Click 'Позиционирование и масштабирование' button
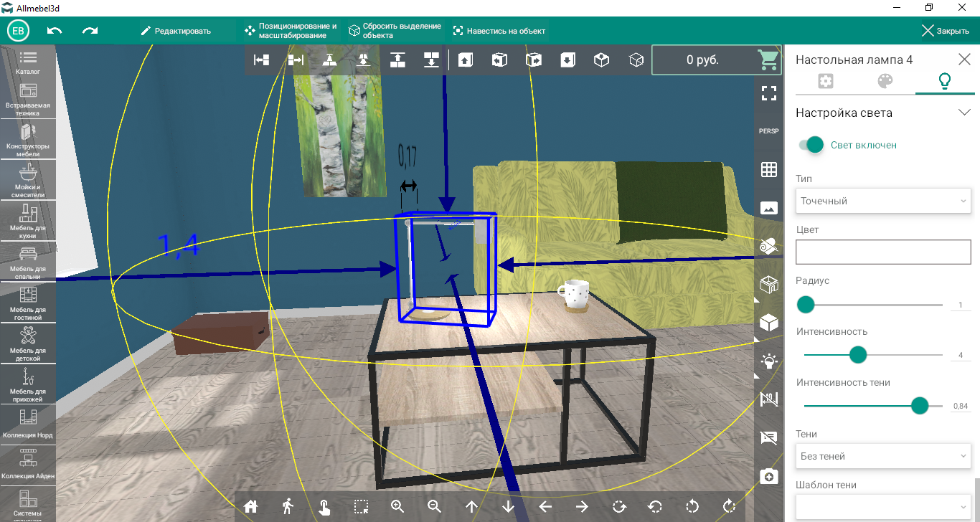Viewport: 980px width, 522px height. (291, 31)
